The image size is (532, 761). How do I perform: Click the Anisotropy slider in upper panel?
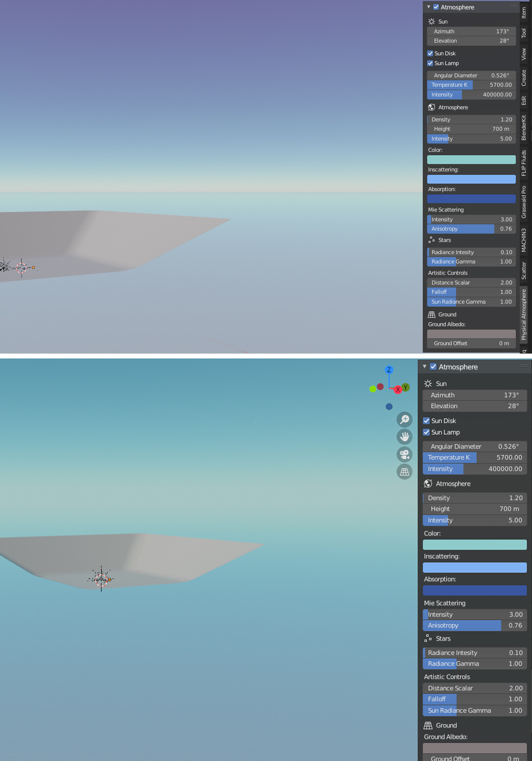471,229
